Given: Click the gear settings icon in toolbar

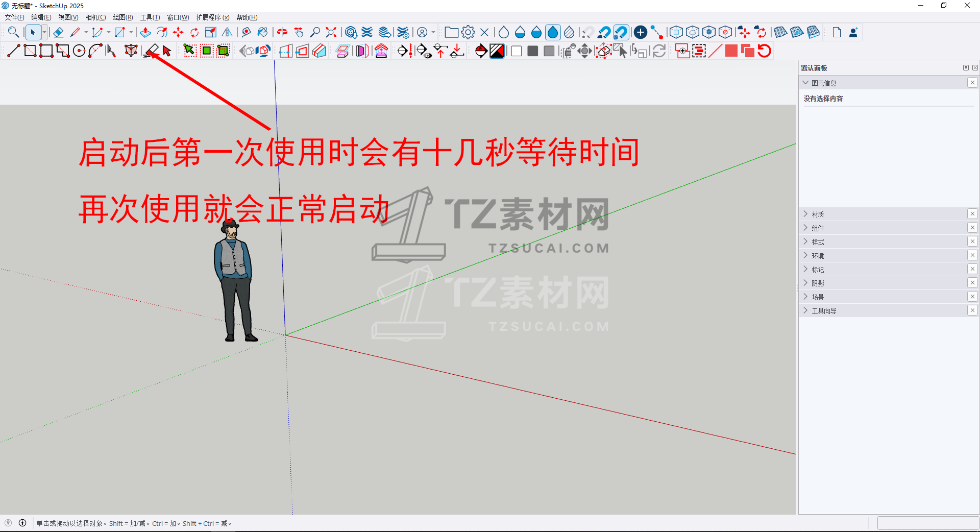Looking at the screenshot, I should tap(468, 33).
